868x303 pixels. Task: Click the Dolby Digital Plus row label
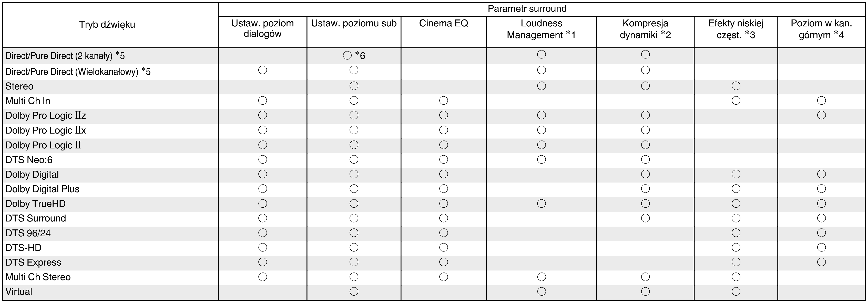click(43, 189)
